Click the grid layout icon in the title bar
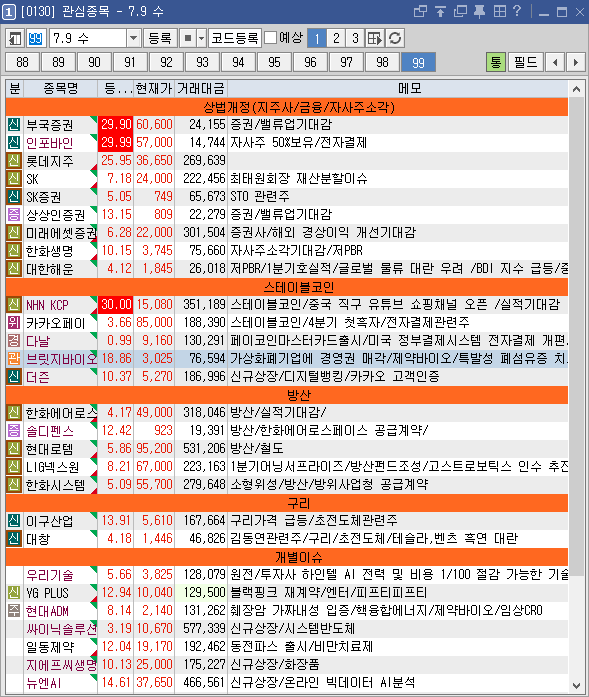 click(x=499, y=11)
